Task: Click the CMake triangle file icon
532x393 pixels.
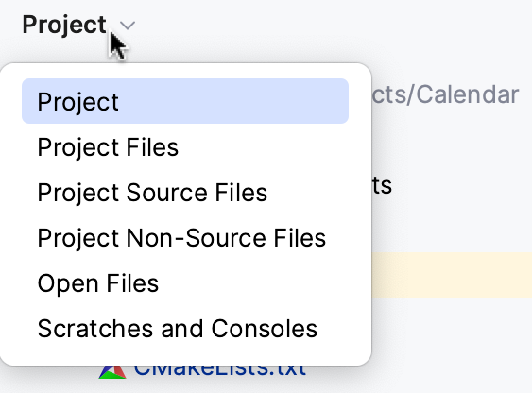Action: pyautogui.click(x=112, y=372)
